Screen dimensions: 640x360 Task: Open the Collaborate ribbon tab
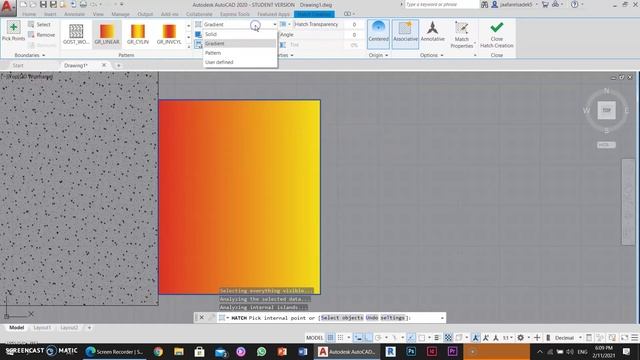199,14
